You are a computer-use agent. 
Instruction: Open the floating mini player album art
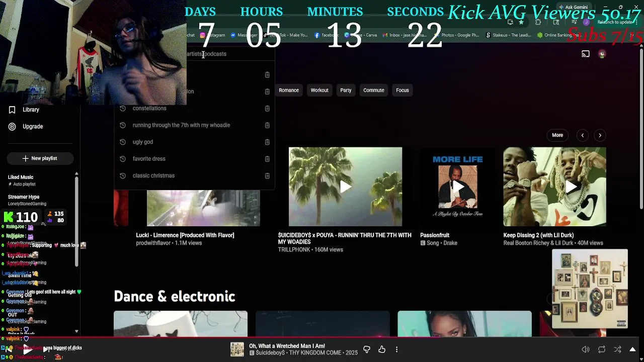(x=590, y=289)
